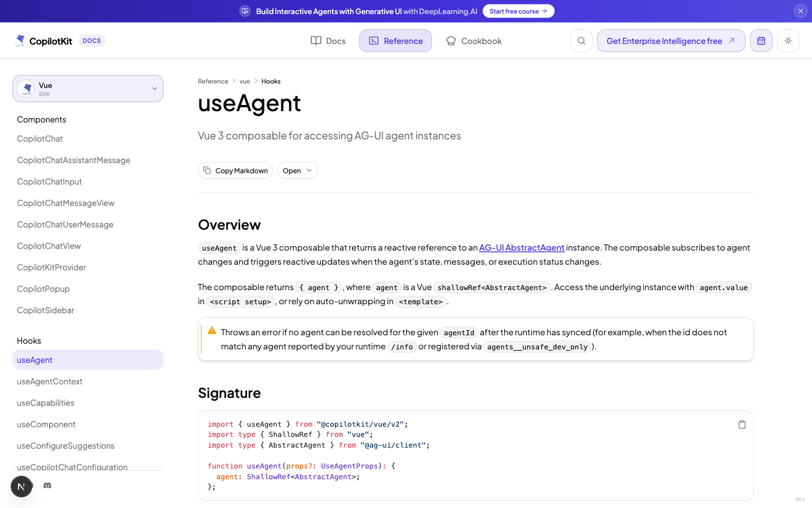Click the copy icon in Copy Markdown

pyautogui.click(x=207, y=170)
